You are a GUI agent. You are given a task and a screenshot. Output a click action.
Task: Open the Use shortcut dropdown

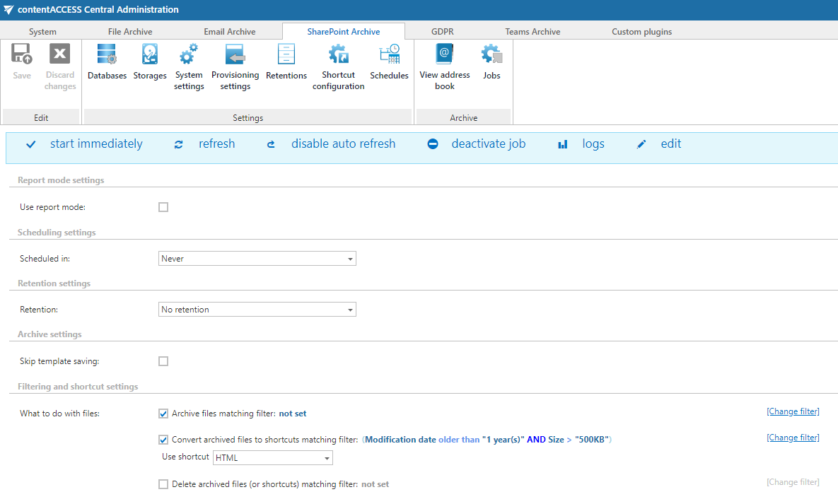point(272,457)
